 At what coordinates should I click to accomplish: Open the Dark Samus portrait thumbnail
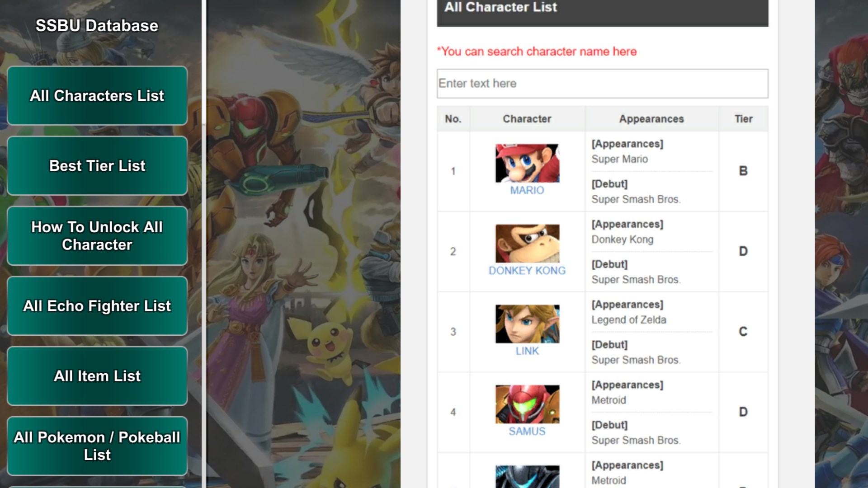tap(527, 477)
